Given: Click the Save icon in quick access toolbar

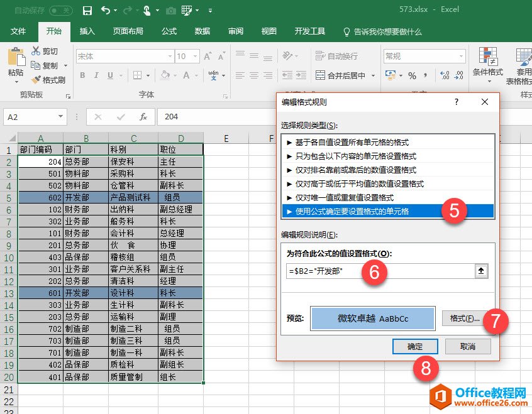Looking at the screenshot, I should [x=87, y=11].
